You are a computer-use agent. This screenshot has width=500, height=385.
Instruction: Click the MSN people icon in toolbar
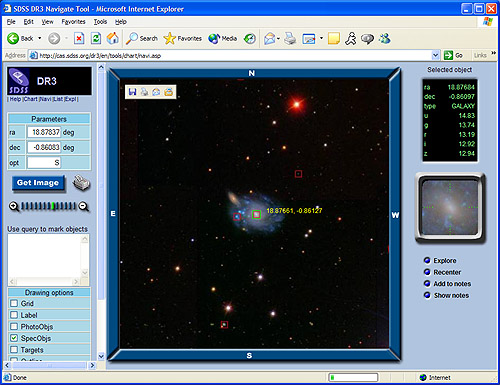click(384, 38)
